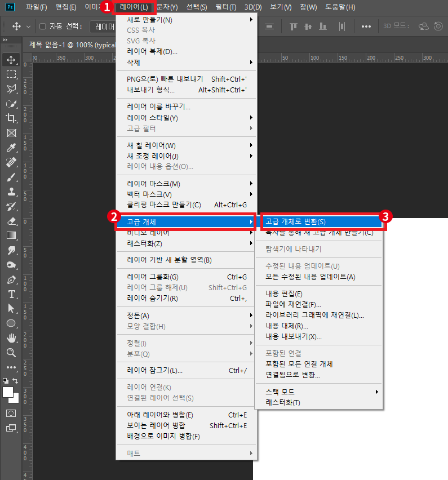The image size is (448, 480).
Task: Expand the 정돈(A) submenu
Action: tap(187, 315)
